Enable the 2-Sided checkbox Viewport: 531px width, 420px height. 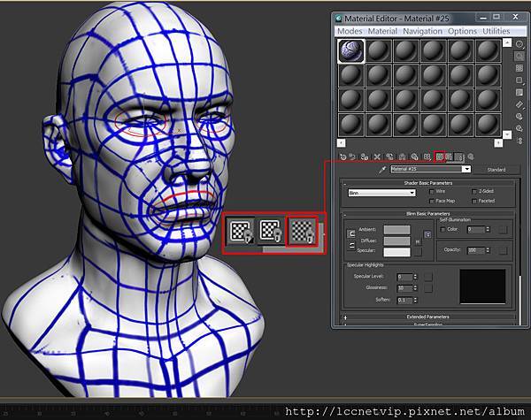point(473,191)
